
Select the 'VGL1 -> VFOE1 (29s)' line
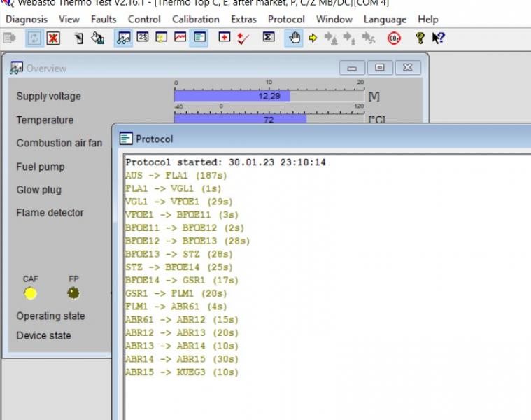[179, 202]
